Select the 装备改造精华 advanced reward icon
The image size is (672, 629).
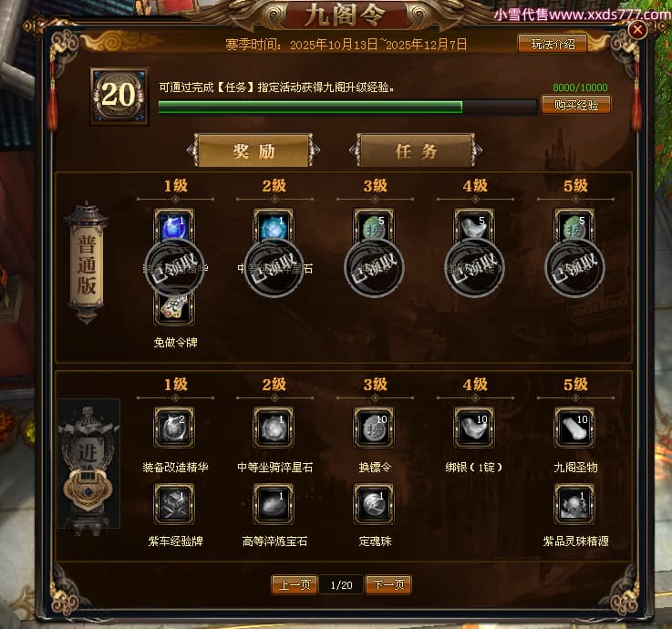(174, 428)
